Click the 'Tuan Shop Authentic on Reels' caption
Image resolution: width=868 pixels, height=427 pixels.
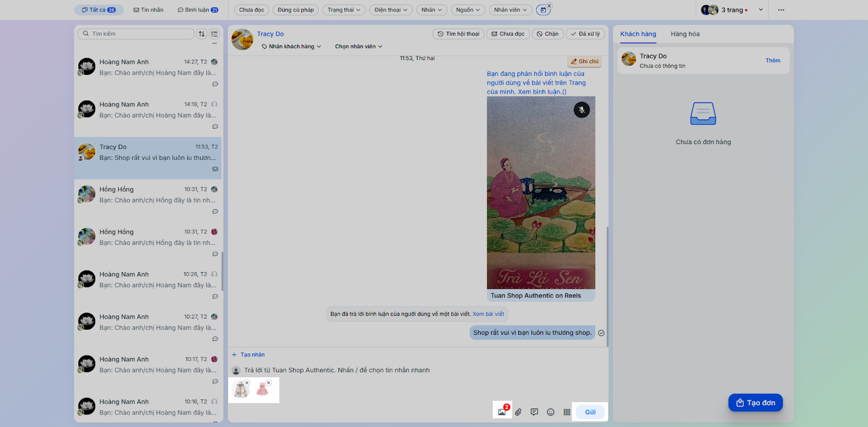click(x=536, y=296)
